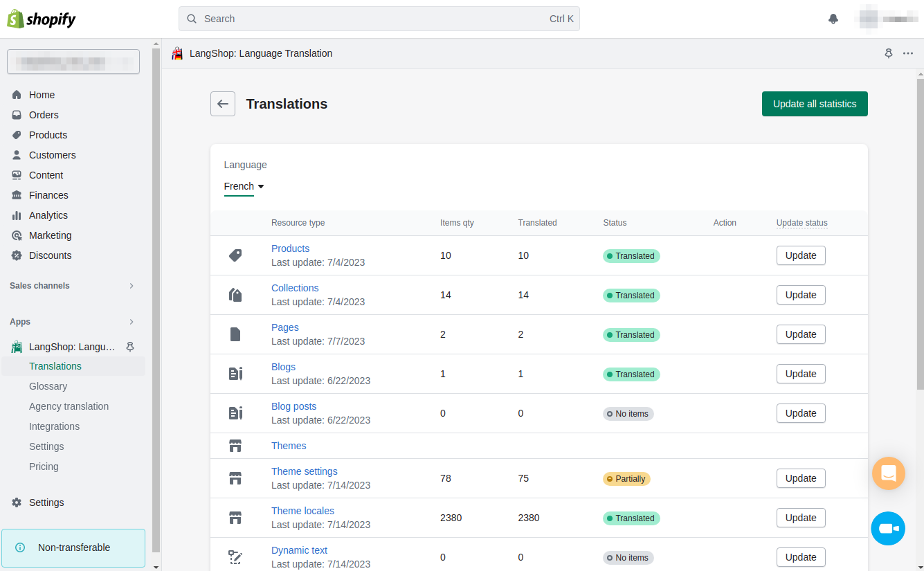Viewport: 924px width, 571px height.
Task: Open LangShop Settings submenu item
Action: [46, 446]
